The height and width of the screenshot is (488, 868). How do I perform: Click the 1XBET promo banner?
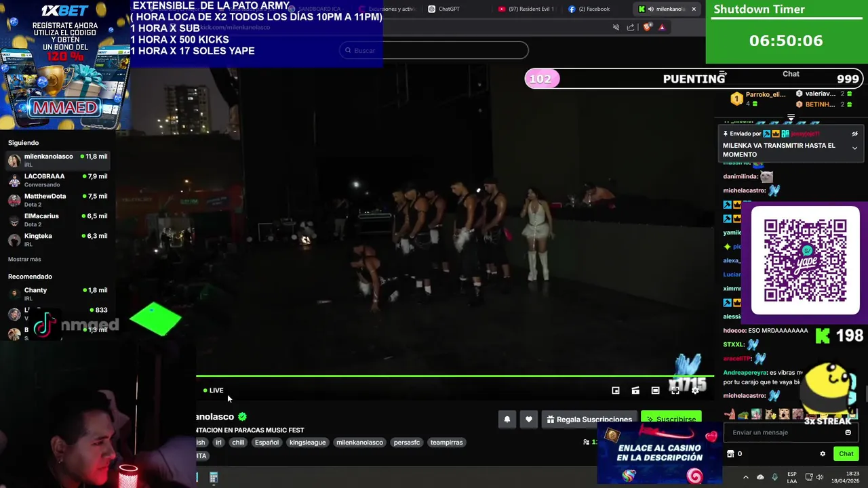(64, 64)
